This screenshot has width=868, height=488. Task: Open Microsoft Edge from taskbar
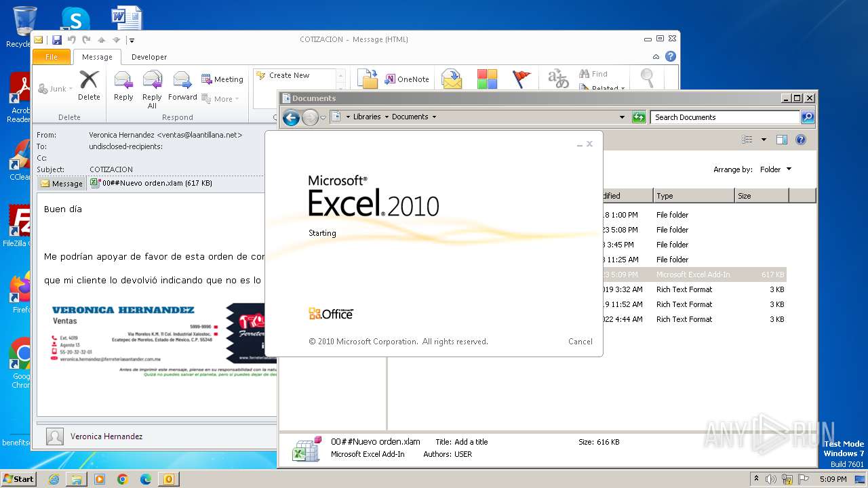[146, 479]
